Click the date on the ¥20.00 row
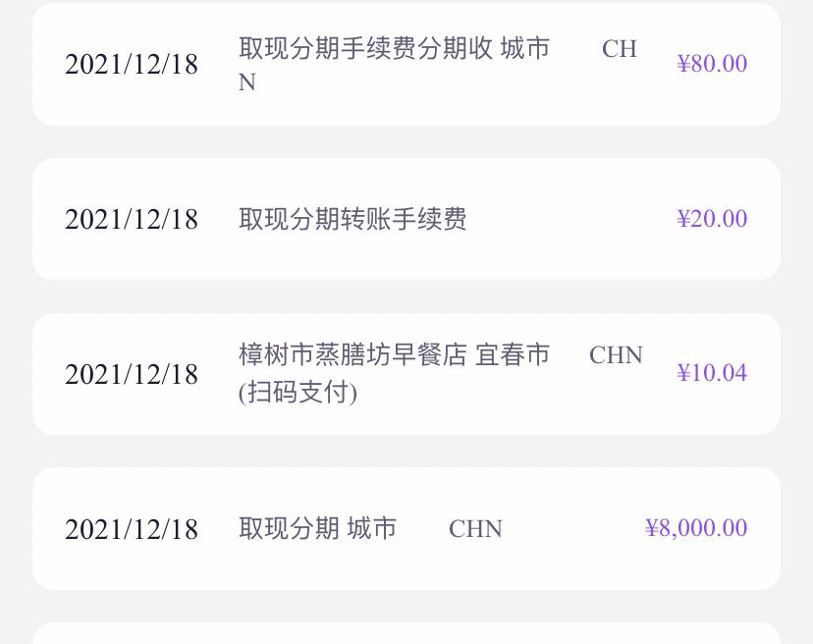The image size is (813, 644). [x=132, y=219]
